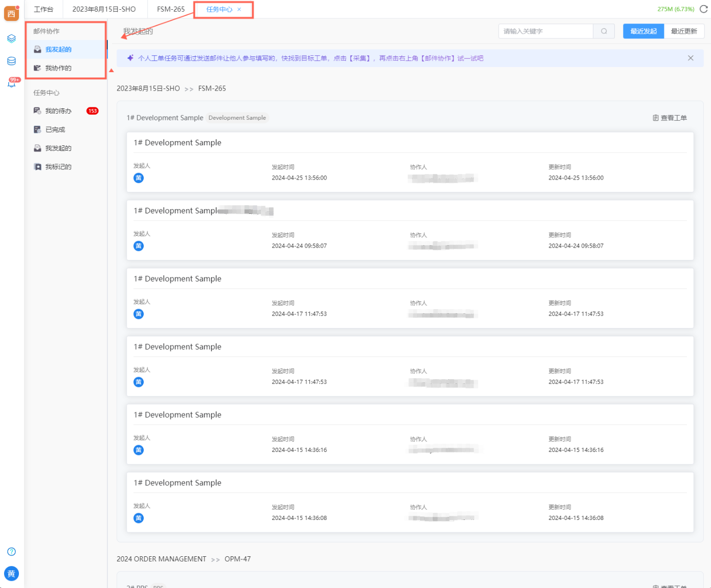
Task: Close the 任务中心 tab
Action: [239, 10]
